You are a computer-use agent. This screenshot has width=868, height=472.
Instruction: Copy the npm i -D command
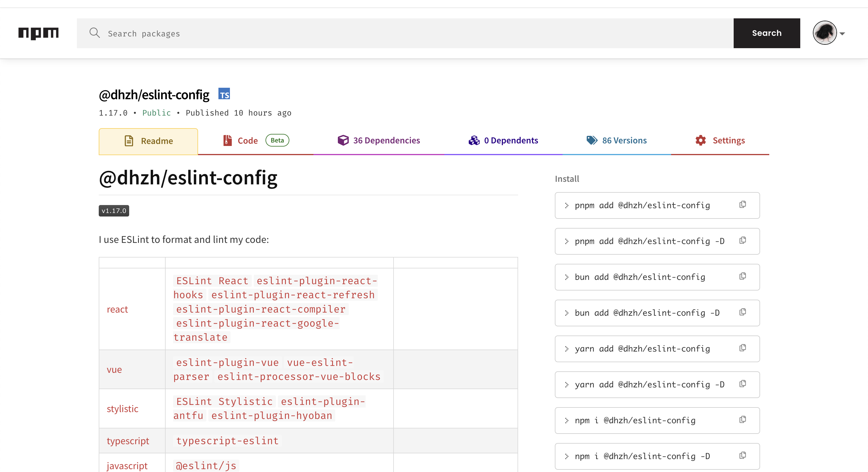[742, 455]
